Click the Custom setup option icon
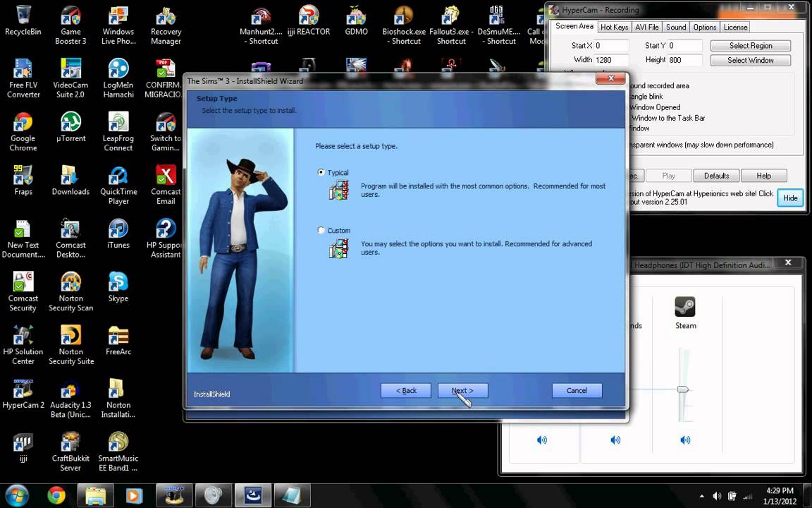This screenshot has height=508, width=812. (x=338, y=248)
